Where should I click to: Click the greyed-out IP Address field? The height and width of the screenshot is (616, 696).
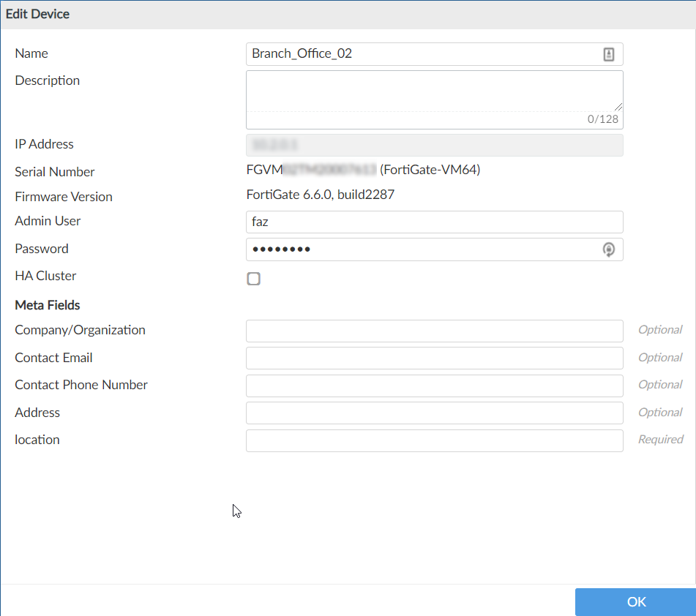pyautogui.click(x=434, y=145)
